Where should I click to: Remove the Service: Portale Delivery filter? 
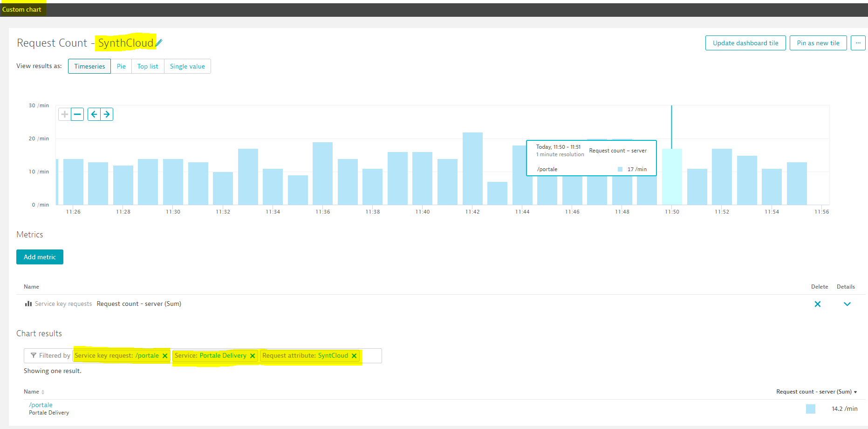[253, 356]
